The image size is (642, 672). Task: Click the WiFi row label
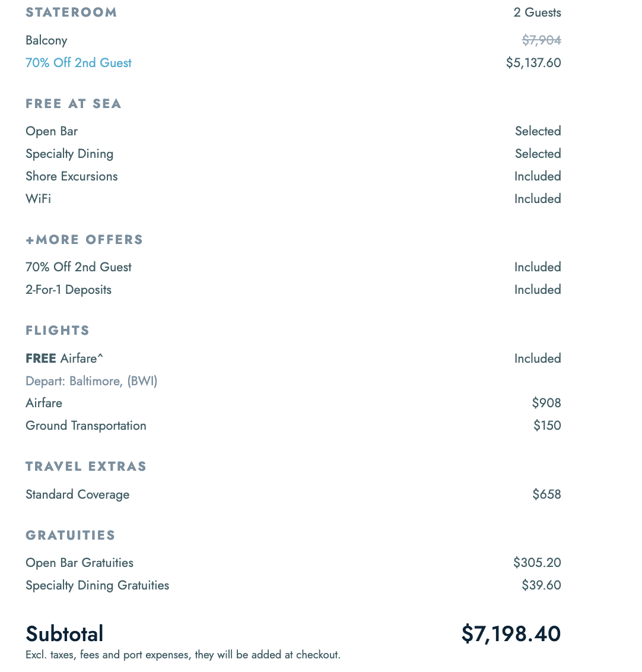(38, 199)
